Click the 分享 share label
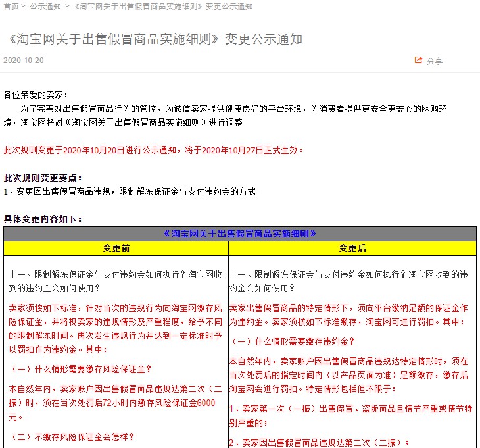Screen dimensions: 480x448 pos(435,61)
